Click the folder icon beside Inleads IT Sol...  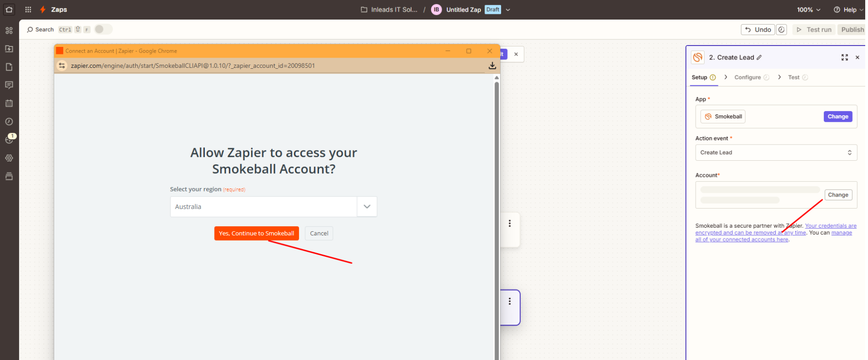[364, 10]
